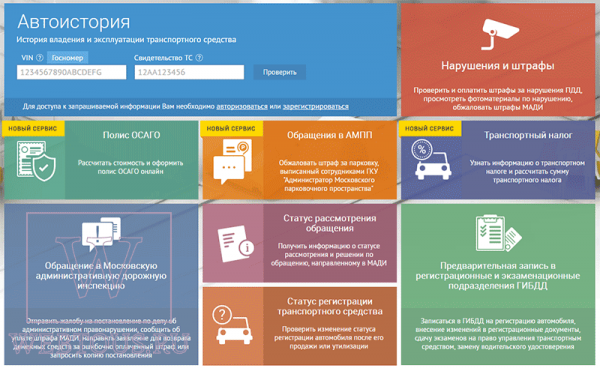Open the Нарушения и штрафы tile heading

[x=497, y=66]
